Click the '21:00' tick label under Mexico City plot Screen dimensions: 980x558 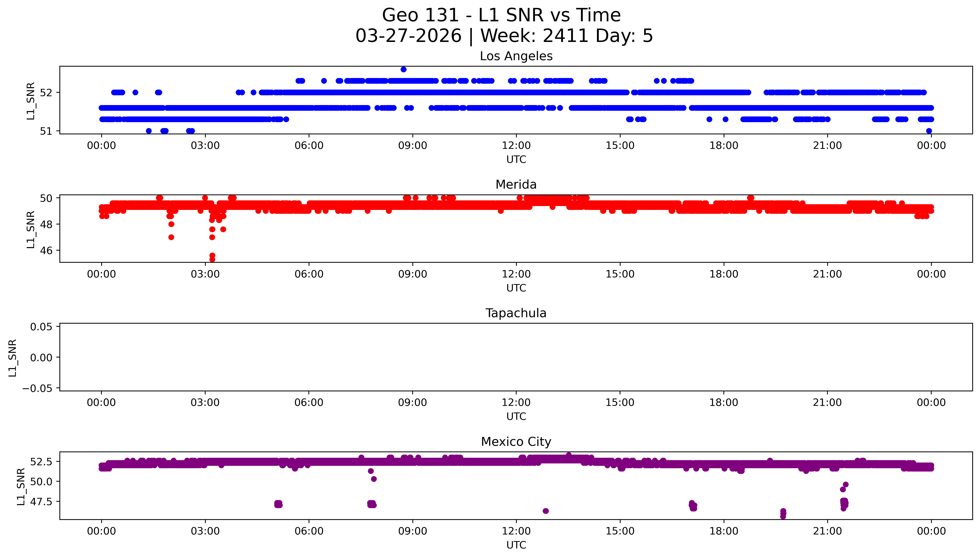827,531
